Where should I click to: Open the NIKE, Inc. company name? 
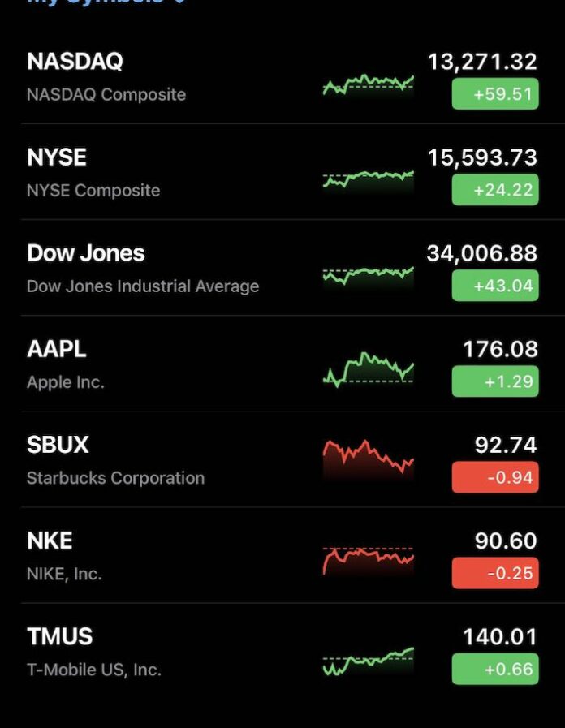click(x=64, y=574)
